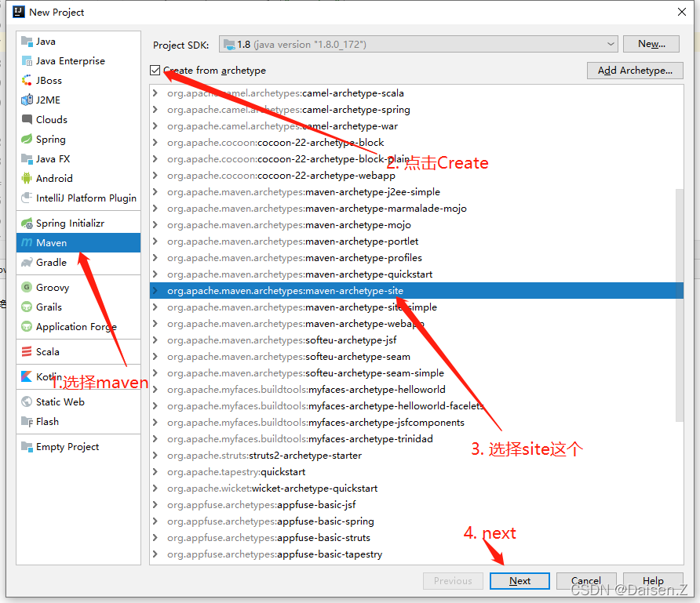Select maven-archetype-mojo row

[416, 225]
